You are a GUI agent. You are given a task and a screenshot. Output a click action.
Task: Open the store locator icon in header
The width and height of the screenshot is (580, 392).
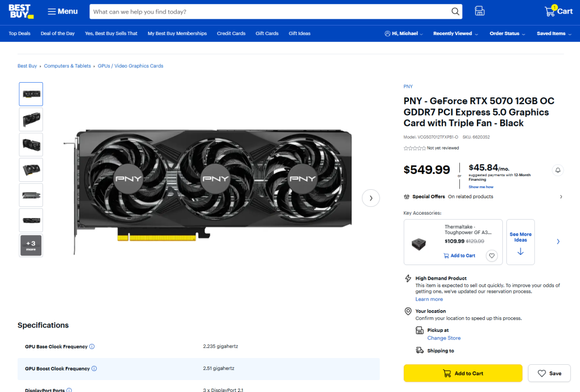point(479,11)
